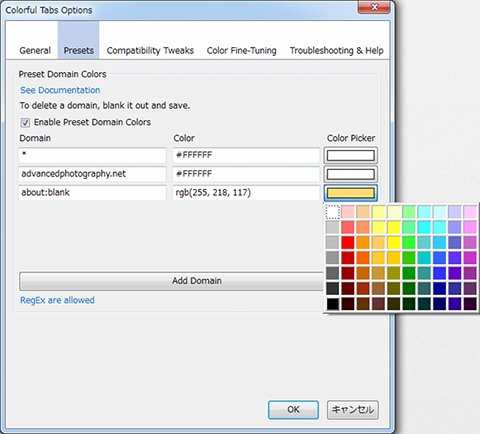Click the advancedphotography.net domain field
This screenshot has width=480, height=434.
click(x=92, y=174)
